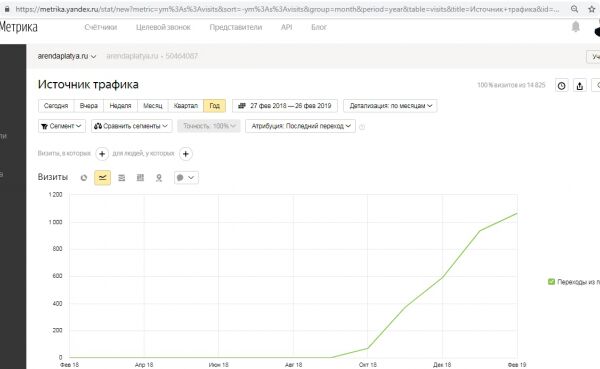Open the Представители menu item

236,27
